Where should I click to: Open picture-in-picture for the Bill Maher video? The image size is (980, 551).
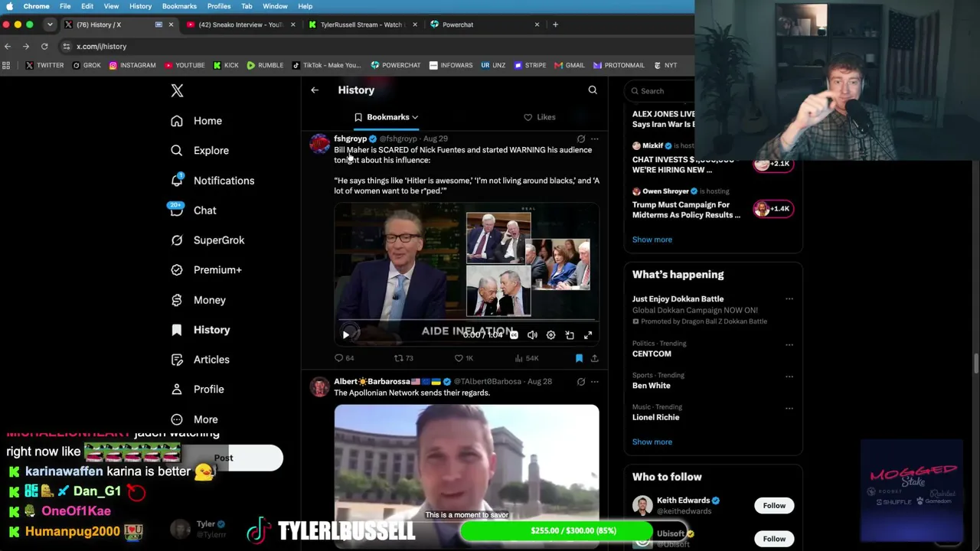570,335
